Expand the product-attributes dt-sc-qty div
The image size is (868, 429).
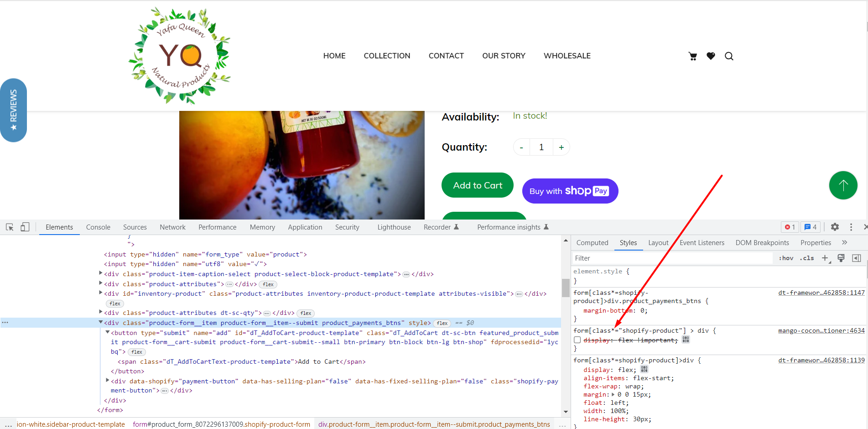tap(100, 312)
